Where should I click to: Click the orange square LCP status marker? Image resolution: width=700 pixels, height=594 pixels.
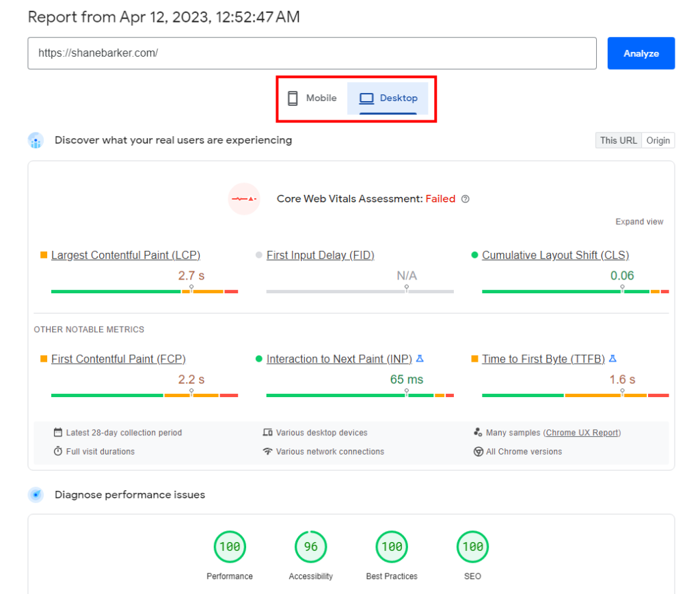tap(44, 255)
